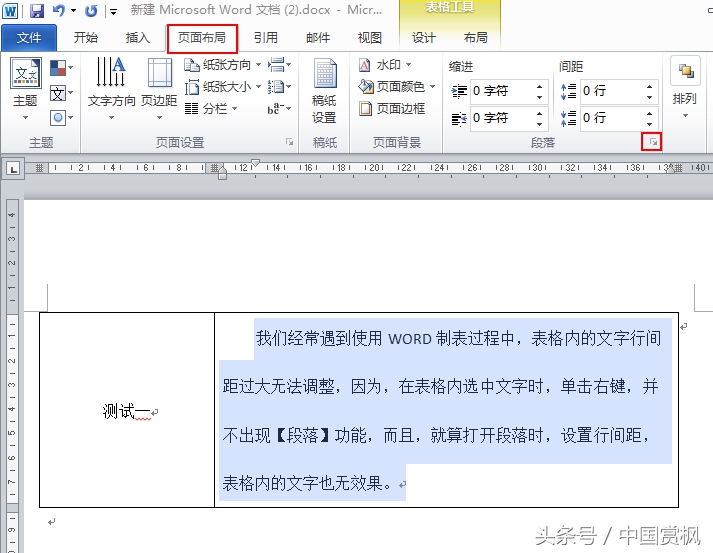Image resolution: width=713 pixels, height=553 pixels.
Task: Decrease the right indent with the down arrow
Action: point(539,124)
